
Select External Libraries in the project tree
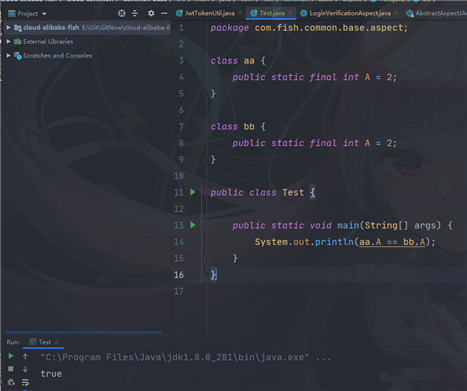point(48,42)
